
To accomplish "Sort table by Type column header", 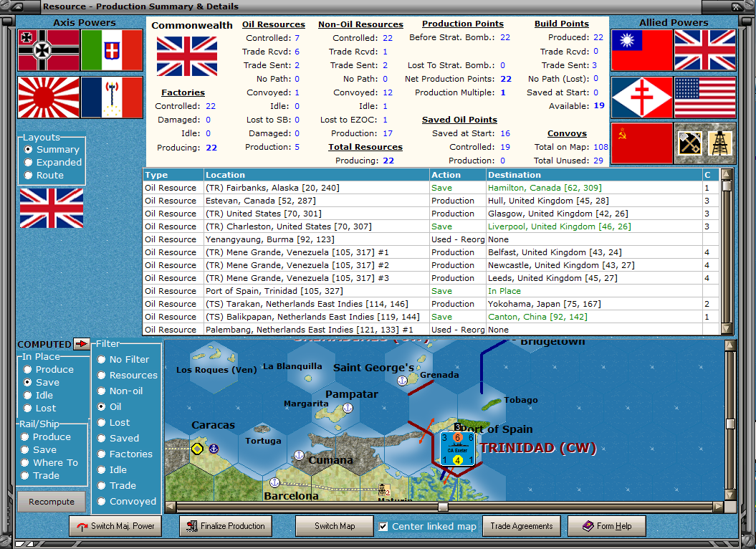I will (x=173, y=175).
